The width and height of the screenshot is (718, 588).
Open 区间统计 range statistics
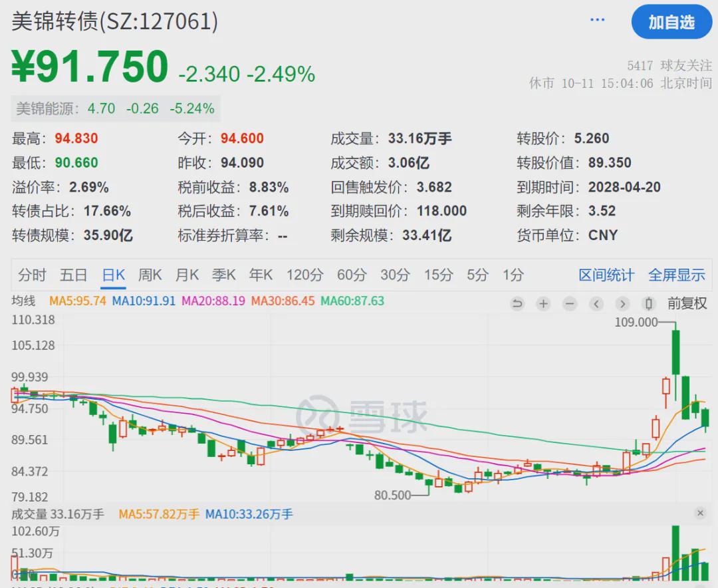pyautogui.click(x=606, y=275)
